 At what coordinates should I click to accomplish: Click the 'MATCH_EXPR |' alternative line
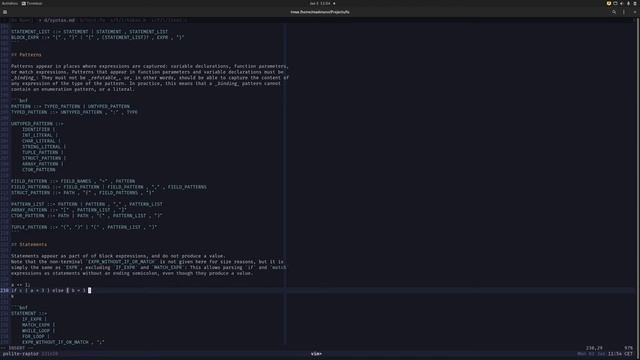[38, 325]
